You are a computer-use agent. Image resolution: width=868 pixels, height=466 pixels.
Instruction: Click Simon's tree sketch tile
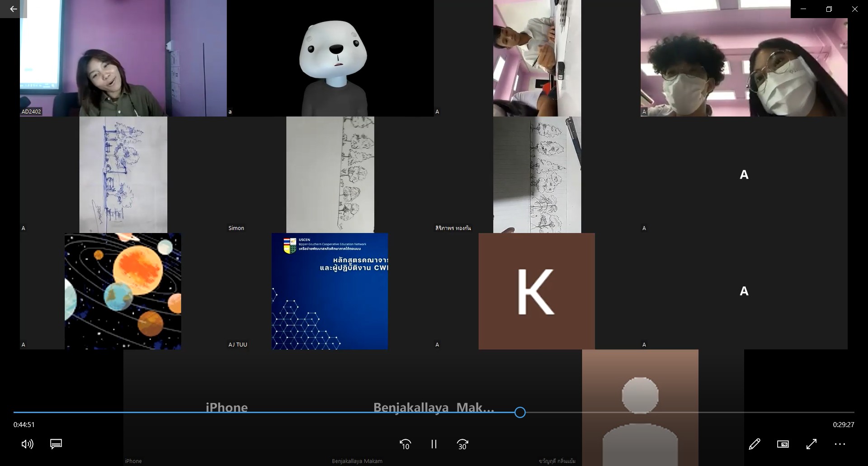(x=330, y=175)
